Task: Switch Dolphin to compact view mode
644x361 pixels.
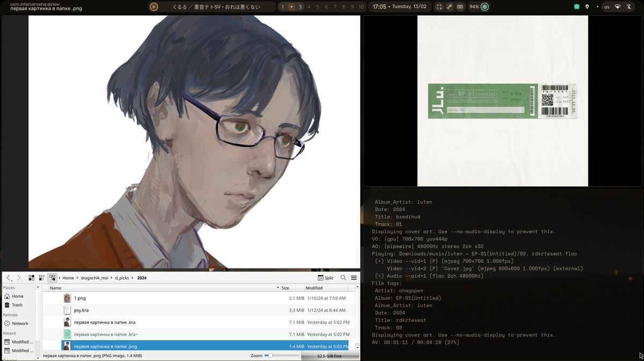Action: pyautogui.click(x=41, y=278)
